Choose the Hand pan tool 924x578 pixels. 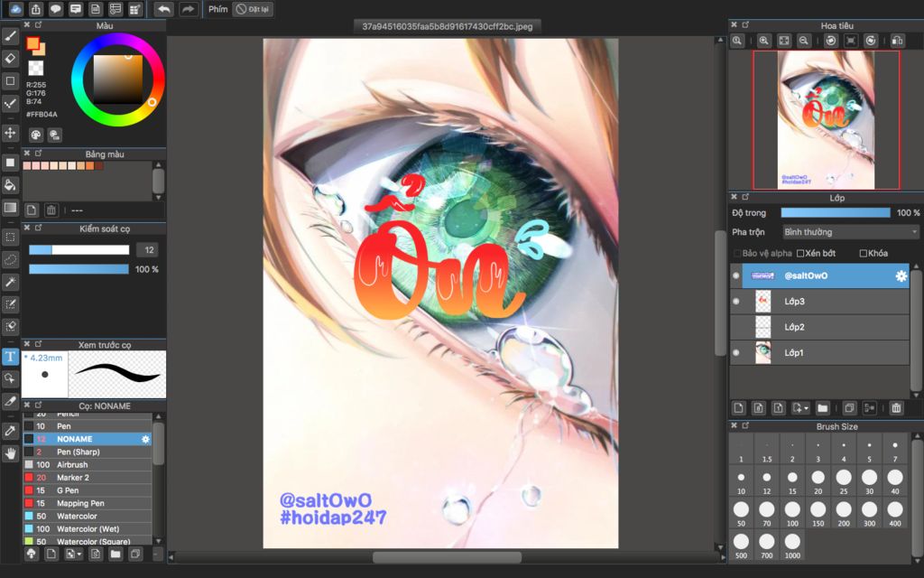pyautogui.click(x=10, y=453)
